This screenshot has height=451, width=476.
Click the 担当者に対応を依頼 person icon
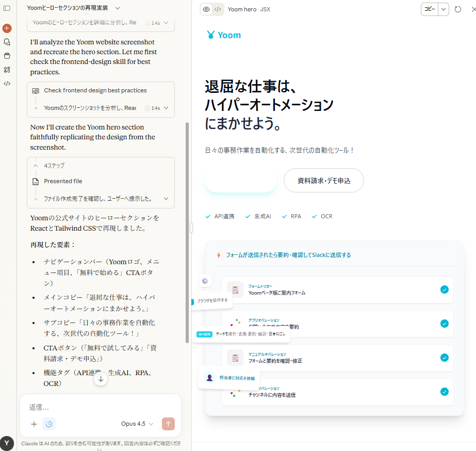[209, 378]
